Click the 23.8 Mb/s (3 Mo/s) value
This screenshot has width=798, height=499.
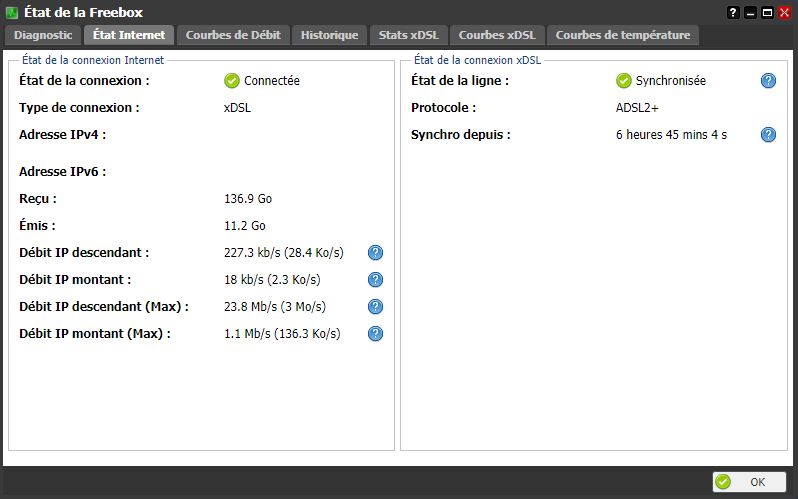(275, 307)
